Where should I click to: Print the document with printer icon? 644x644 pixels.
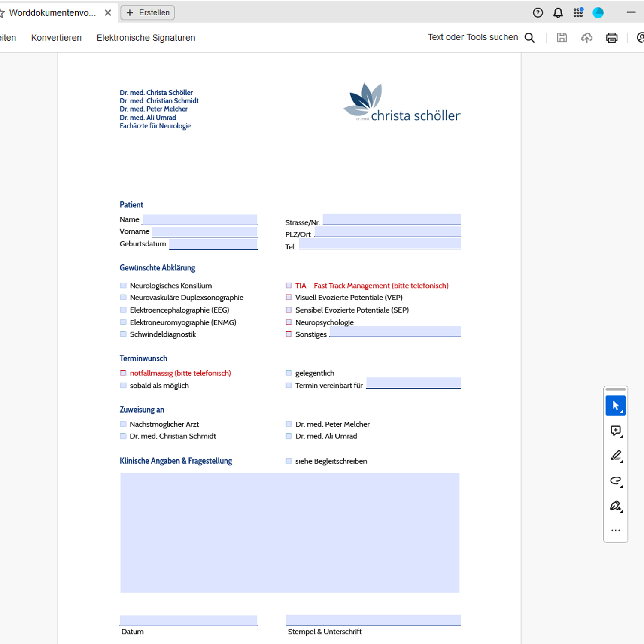pos(611,38)
